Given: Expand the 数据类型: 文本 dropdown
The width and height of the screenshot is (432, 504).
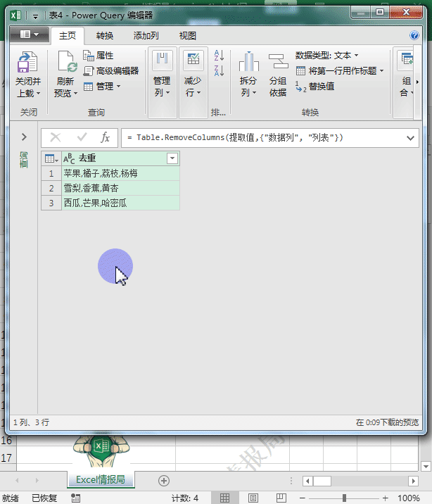Looking at the screenshot, I should [327, 55].
